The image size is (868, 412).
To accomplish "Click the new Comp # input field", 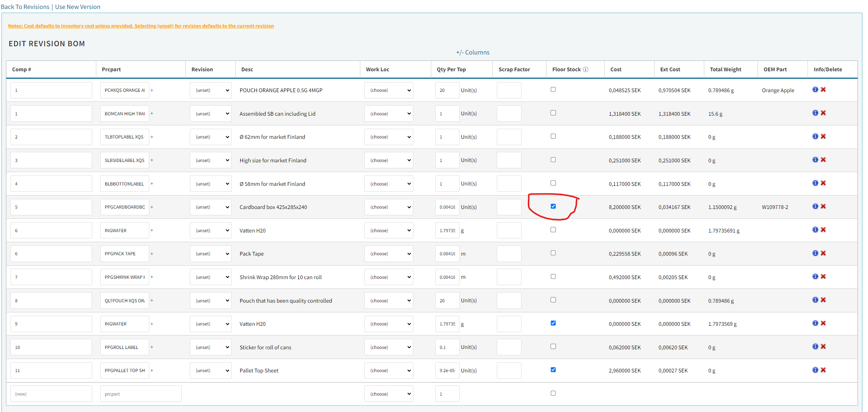I will point(51,394).
